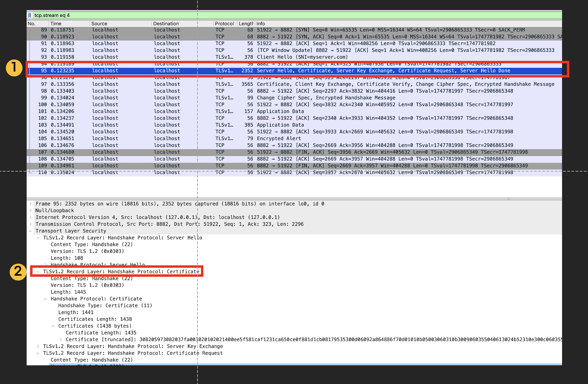588x384 pixels.
Task: Sort by the Info column header
Action: coord(408,24)
